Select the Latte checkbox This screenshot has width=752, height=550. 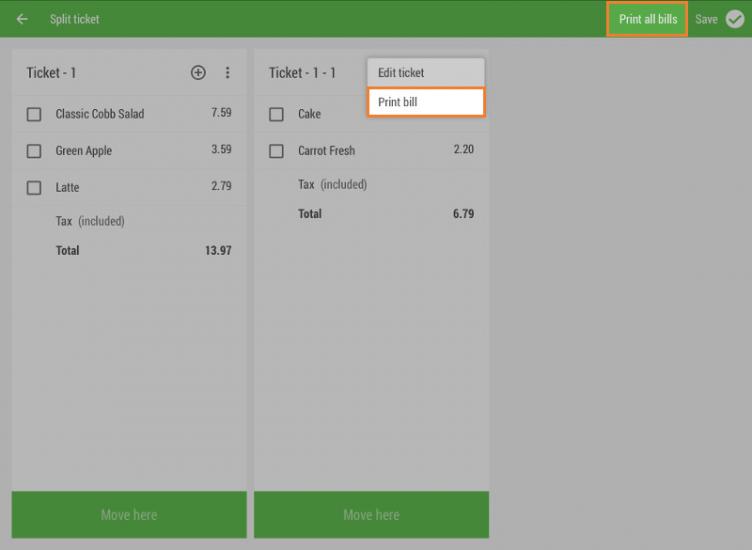coord(34,187)
